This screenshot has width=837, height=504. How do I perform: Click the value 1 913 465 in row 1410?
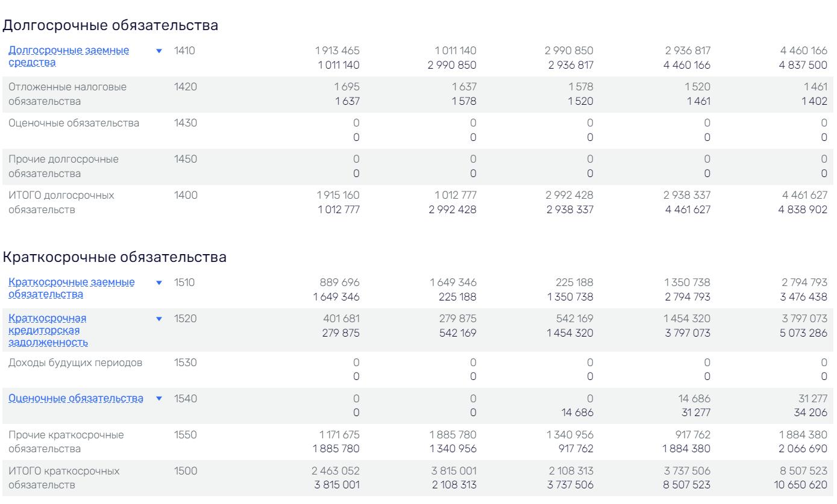(x=336, y=51)
